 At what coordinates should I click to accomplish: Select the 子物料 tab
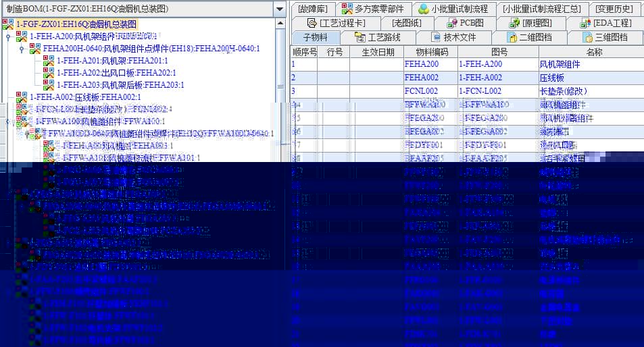pos(315,38)
